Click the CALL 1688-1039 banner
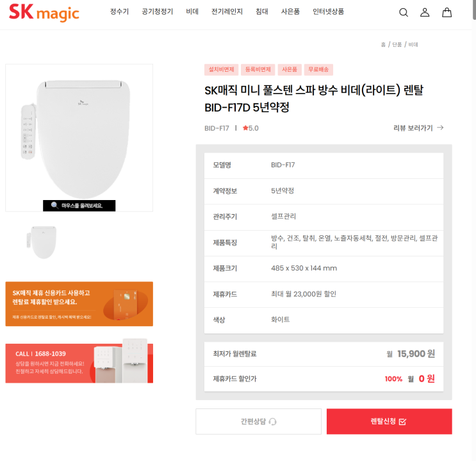 click(79, 362)
